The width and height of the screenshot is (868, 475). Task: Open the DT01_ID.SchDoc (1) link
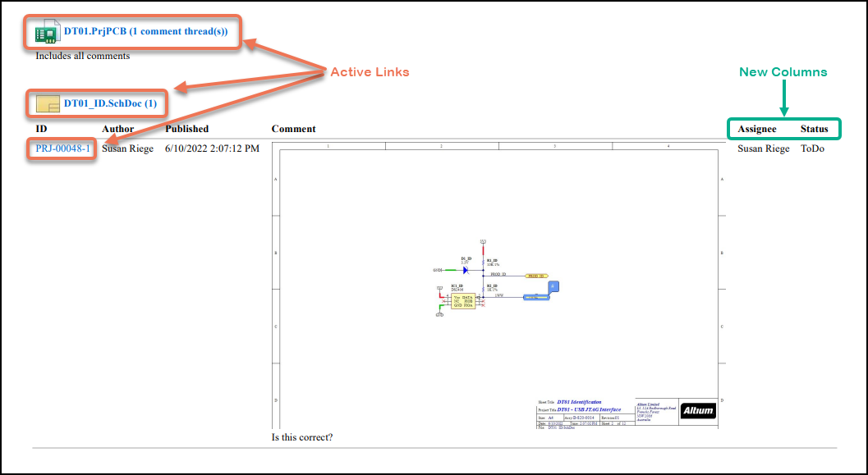(x=110, y=103)
